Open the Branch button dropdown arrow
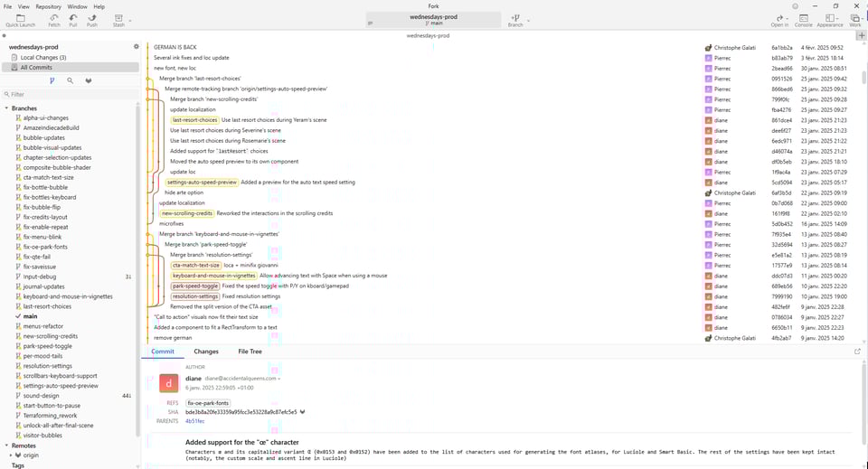Viewport: 868px width, 469px height. point(529,21)
